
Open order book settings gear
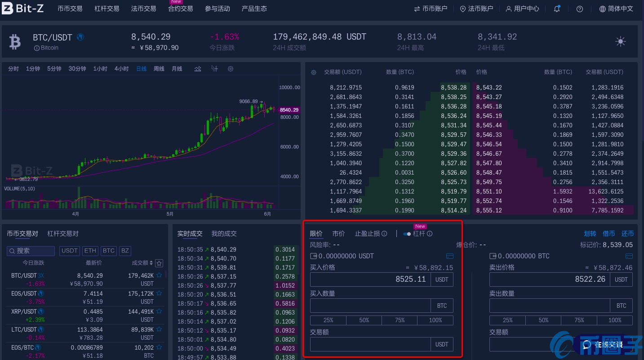pos(314,72)
